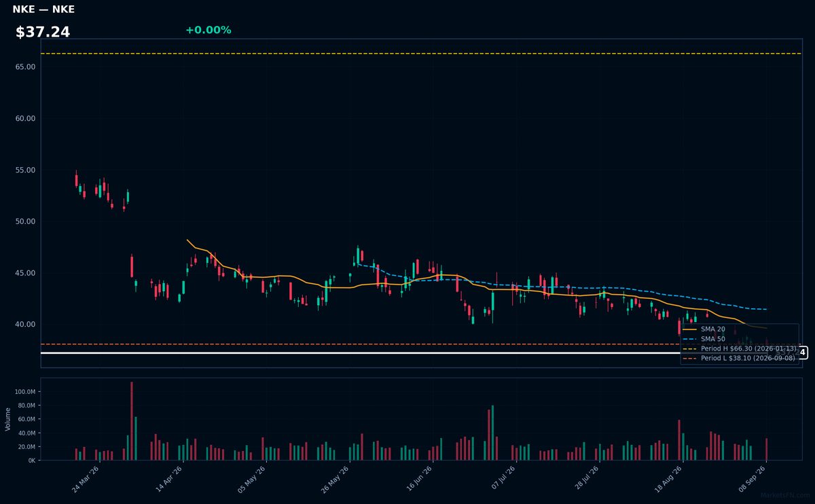Screen dimensions: 815x504
Task: Click the 60.00 price axis label
Action: [25, 118]
